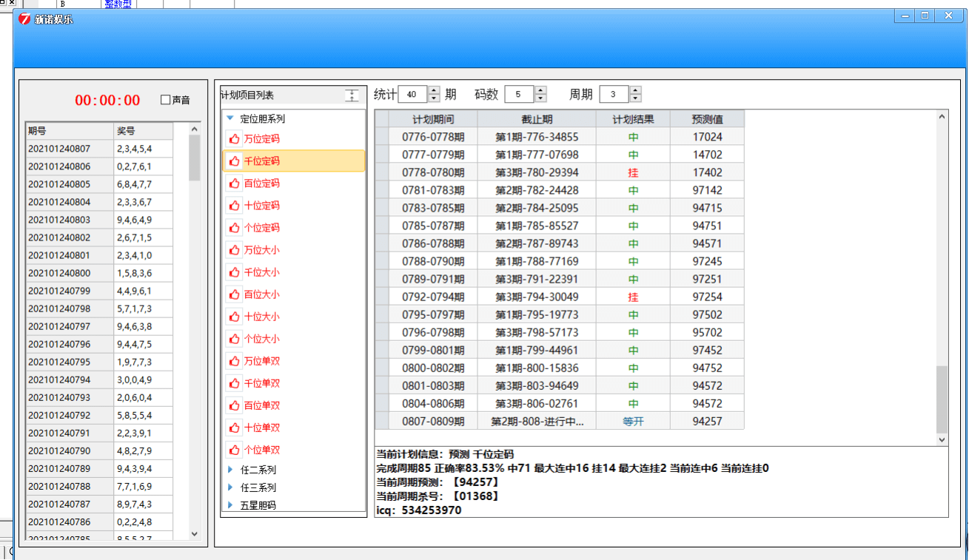This screenshot has width=969, height=560.
Task: Click the 万位大小 plan icon
Action: click(x=235, y=249)
